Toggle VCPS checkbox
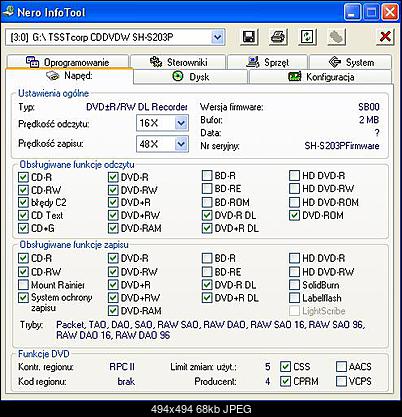The width and height of the screenshot is (402, 417). [341, 381]
